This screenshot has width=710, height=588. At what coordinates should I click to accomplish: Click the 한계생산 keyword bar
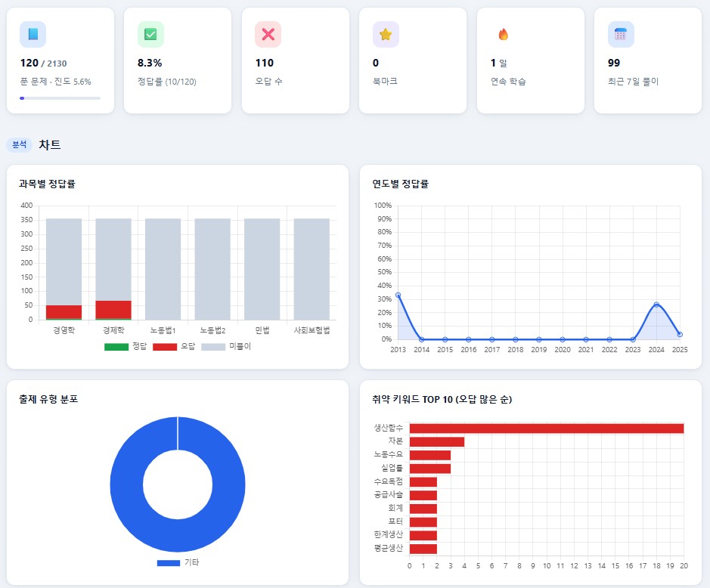[423, 536]
